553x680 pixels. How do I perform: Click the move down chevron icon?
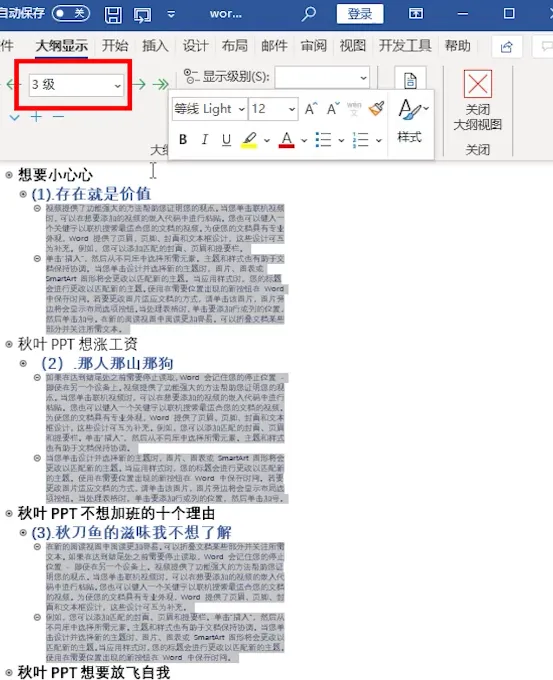pos(15,117)
